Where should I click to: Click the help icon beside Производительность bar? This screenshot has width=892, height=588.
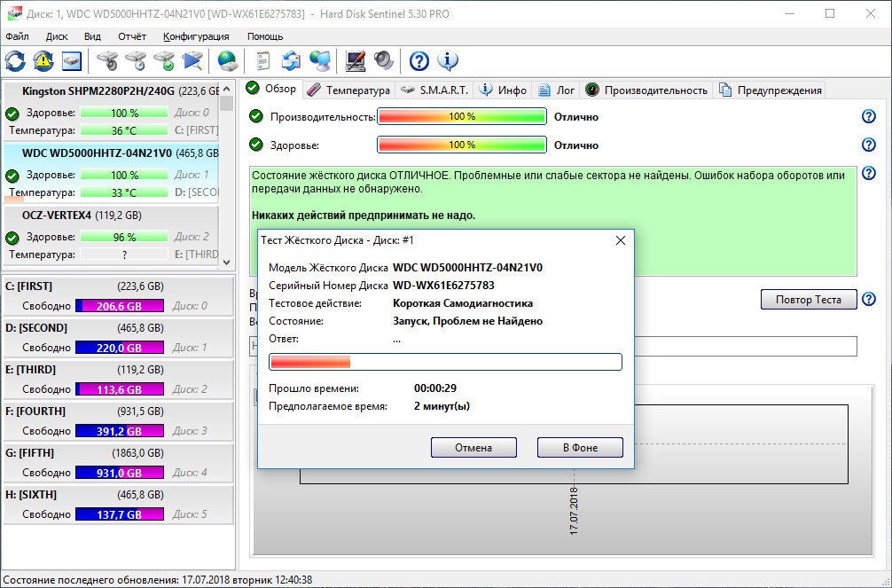click(x=869, y=116)
